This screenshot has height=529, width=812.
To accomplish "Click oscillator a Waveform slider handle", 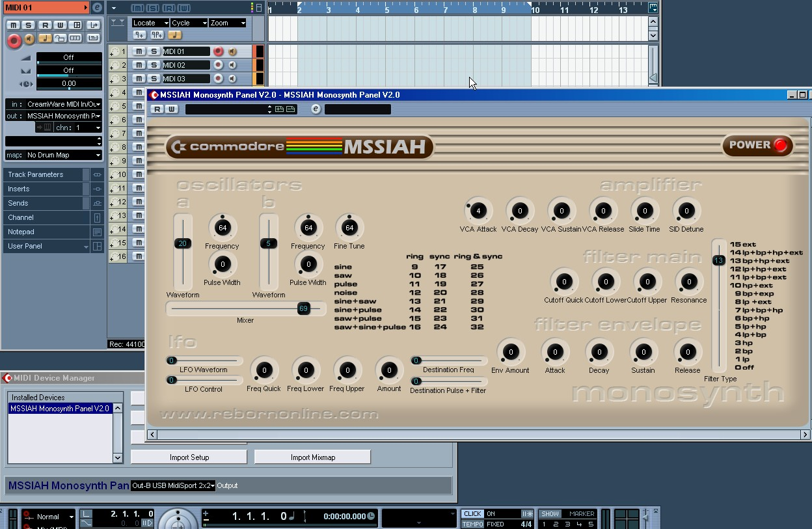I will tap(182, 243).
